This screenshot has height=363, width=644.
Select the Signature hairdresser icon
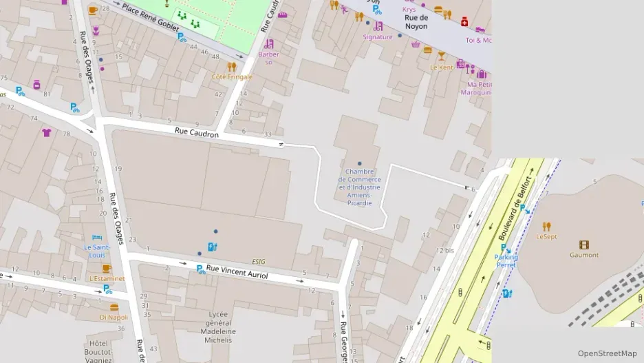pyautogui.click(x=378, y=26)
